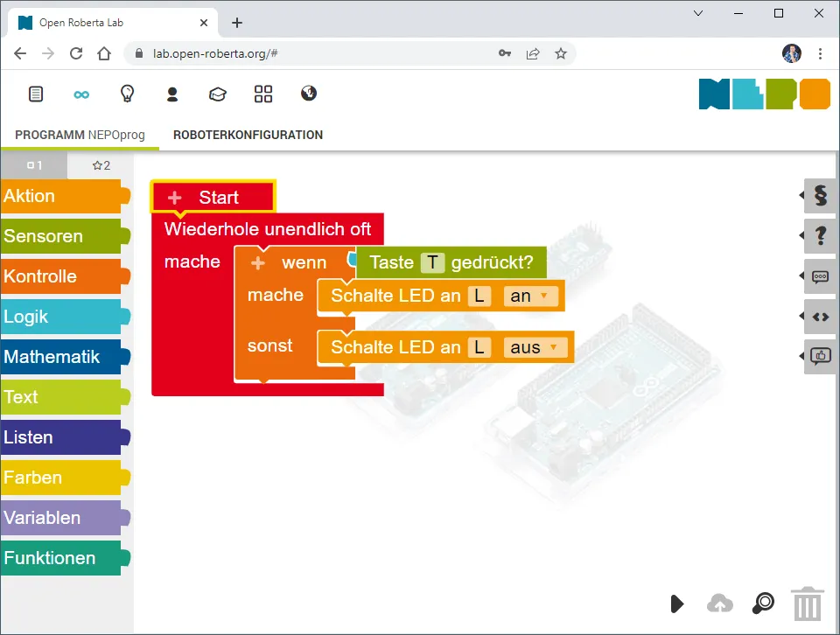Viewport: 840px width, 635px height.
Task: Run the program with the play button
Action: tap(676, 604)
